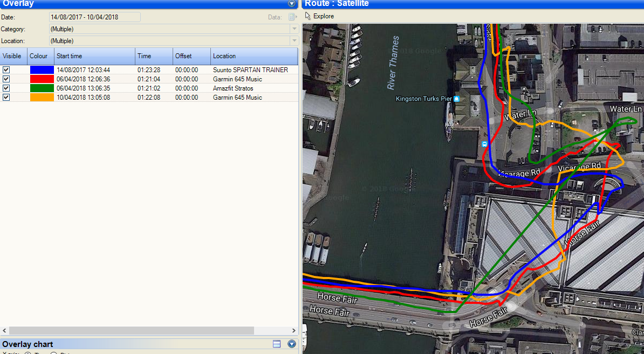This screenshot has width=644, height=354.
Task: Click Garmin 645 Music in the red row
Action: (237, 79)
